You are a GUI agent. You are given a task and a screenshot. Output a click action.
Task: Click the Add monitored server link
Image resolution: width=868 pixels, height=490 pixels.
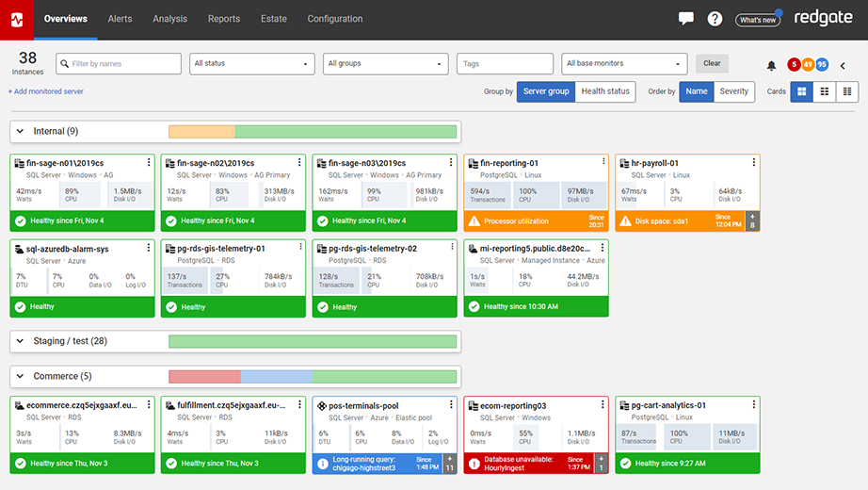pyautogui.click(x=46, y=91)
